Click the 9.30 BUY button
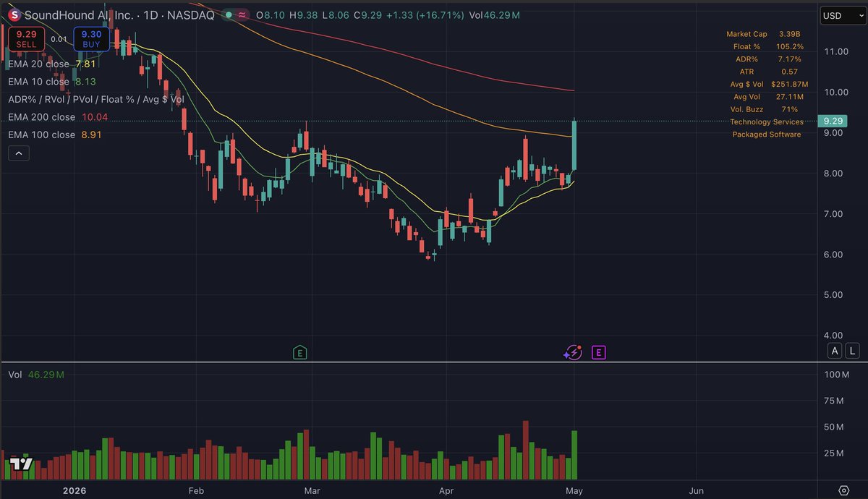This screenshot has width=868, height=499. tap(92, 38)
